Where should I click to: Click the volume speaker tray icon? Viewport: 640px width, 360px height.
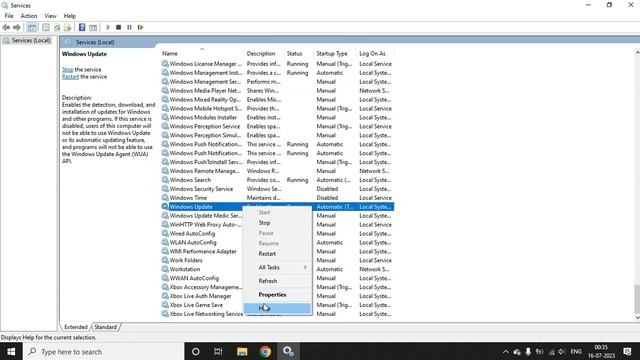[x=562, y=352]
